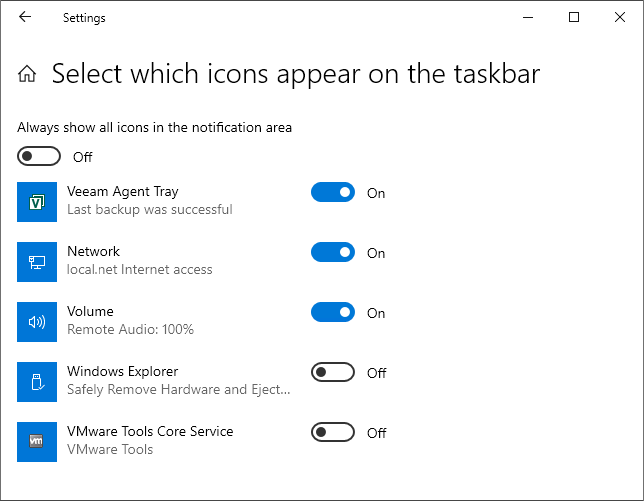Minimize the Settings window
The width and height of the screenshot is (644, 501).
528,17
